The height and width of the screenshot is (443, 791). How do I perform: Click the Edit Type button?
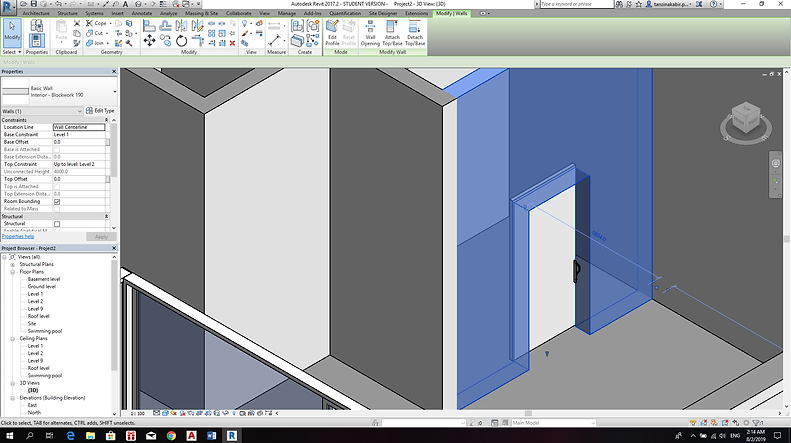click(100, 111)
